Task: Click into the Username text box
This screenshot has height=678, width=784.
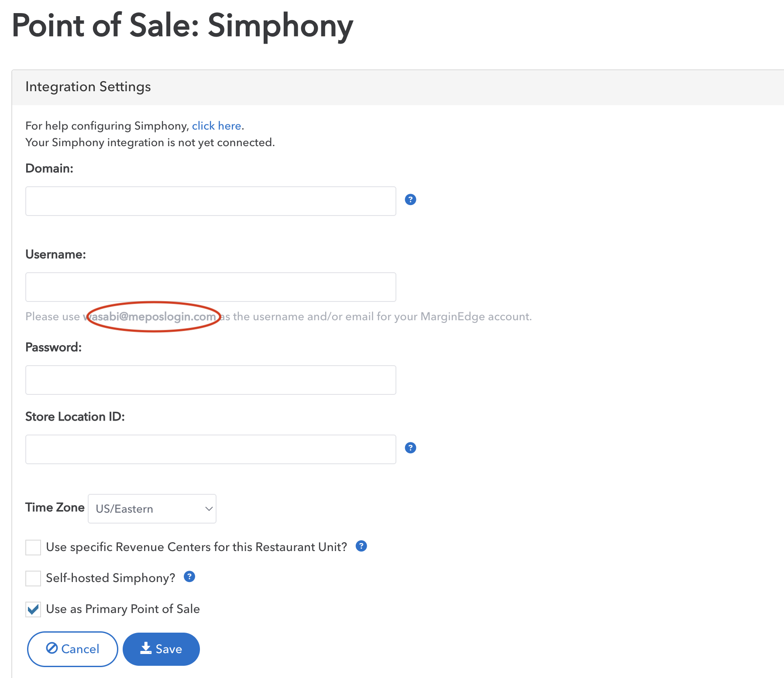Action: pos(210,287)
